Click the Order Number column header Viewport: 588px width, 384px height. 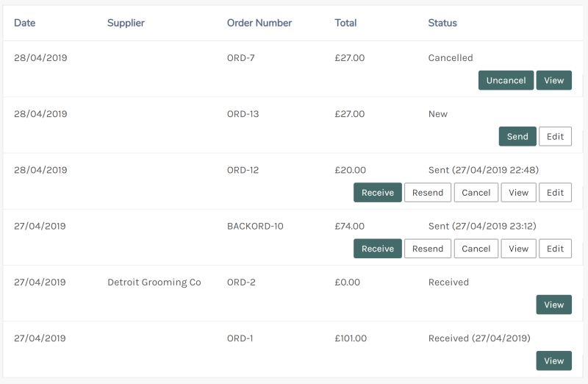click(x=259, y=23)
